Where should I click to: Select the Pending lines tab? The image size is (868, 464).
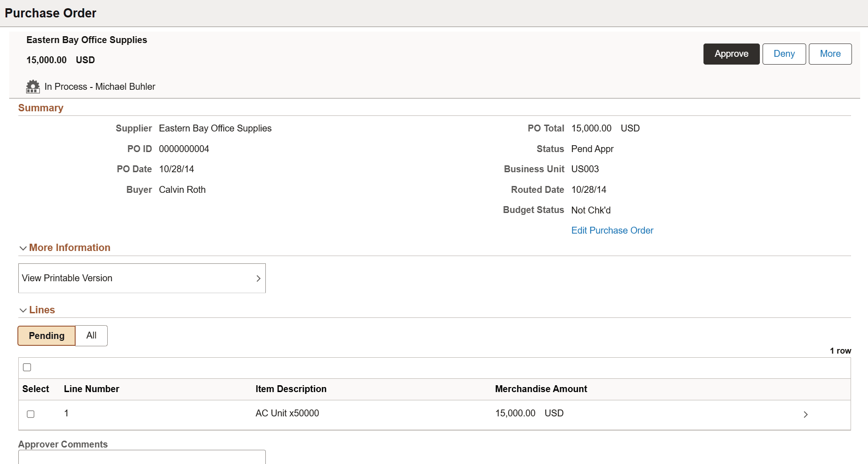(x=46, y=335)
